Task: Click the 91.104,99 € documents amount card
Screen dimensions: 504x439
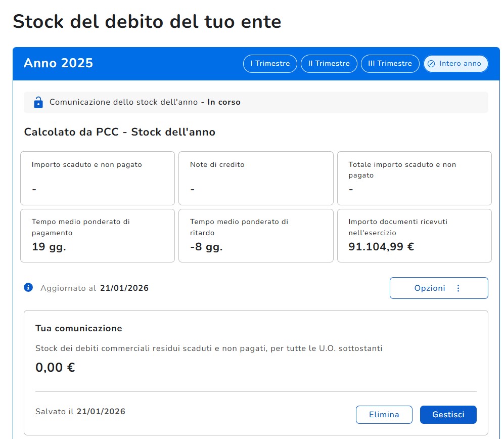Action: (x=414, y=236)
